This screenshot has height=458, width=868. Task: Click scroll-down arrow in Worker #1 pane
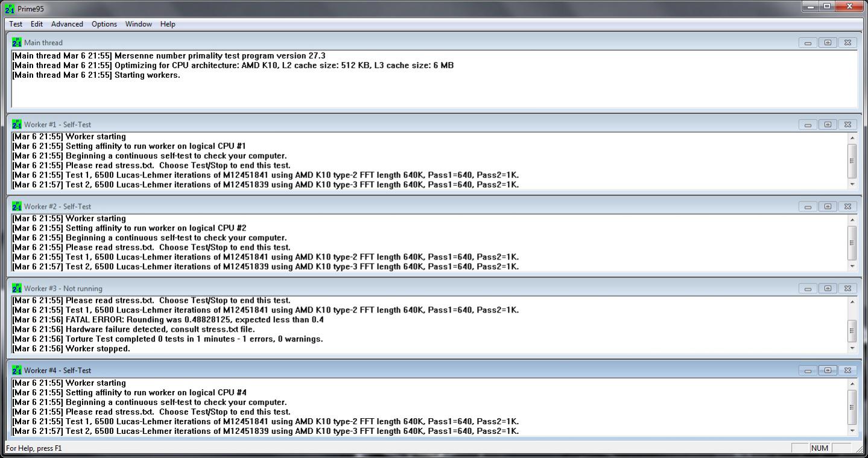pyautogui.click(x=852, y=184)
